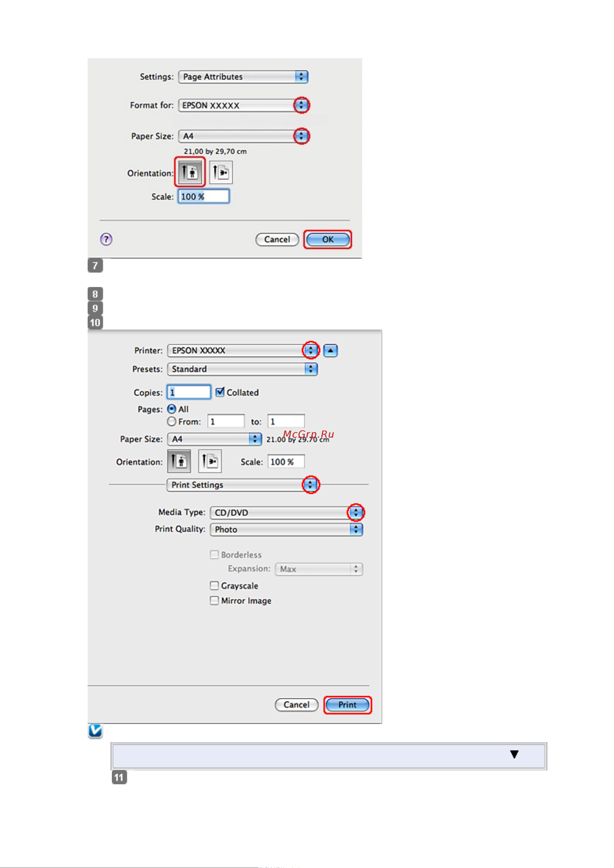The height and width of the screenshot is (868, 614).
Task: Click the purple help question mark icon
Action: pyautogui.click(x=106, y=239)
